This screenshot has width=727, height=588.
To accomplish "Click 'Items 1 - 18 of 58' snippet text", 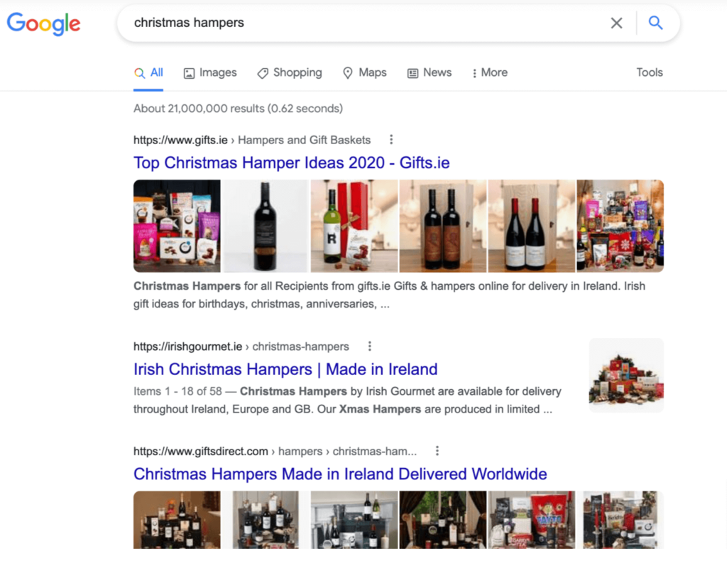I will coord(177,391).
